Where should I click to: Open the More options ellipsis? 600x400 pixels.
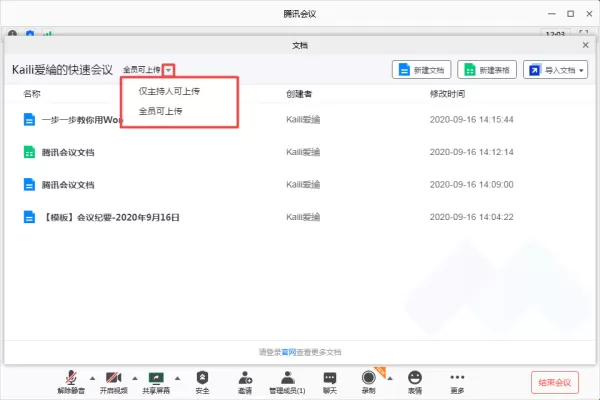coord(457,382)
